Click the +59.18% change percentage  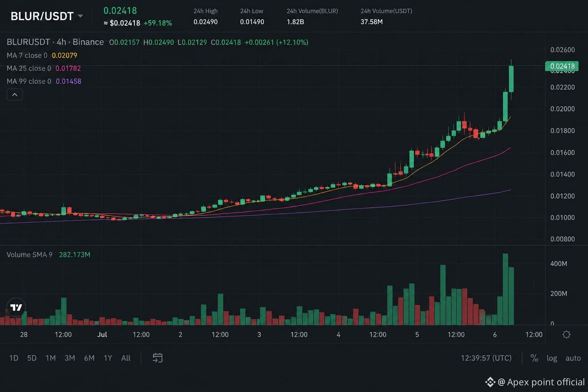pos(158,23)
